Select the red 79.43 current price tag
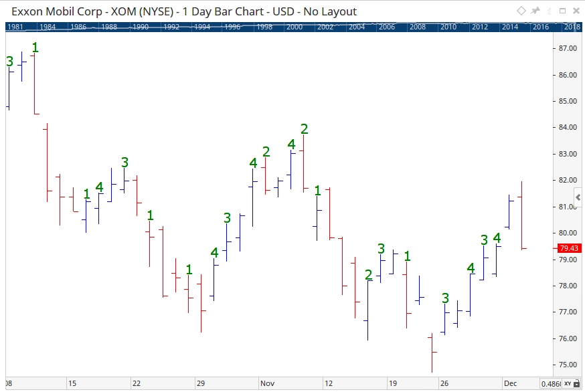Screen dimensions: 585x392 pos(570,248)
